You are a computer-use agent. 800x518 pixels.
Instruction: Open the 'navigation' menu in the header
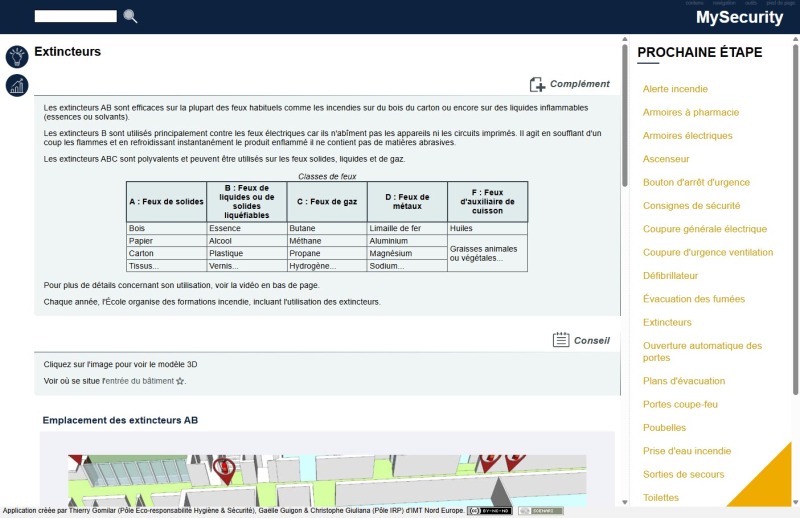(x=724, y=3)
